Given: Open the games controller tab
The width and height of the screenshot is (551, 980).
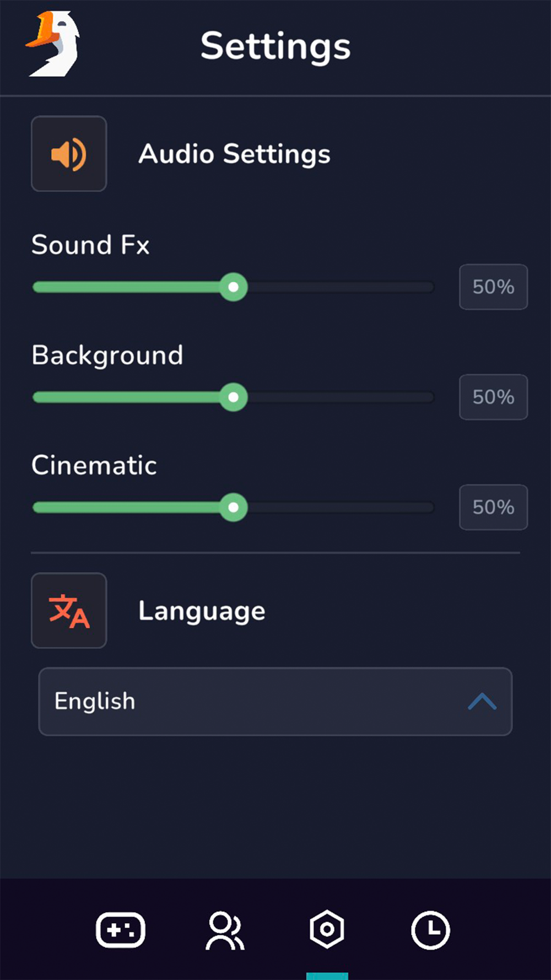Looking at the screenshot, I should tap(121, 930).
